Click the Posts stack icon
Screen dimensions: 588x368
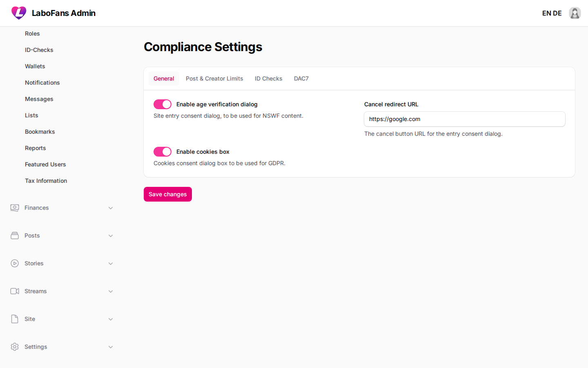pyautogui.click(x=15, y=236)
